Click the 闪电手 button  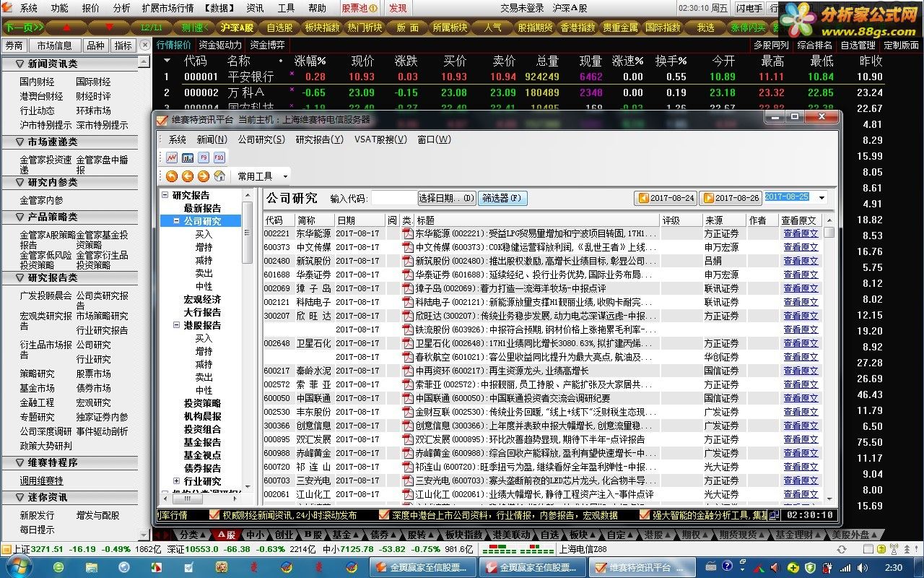click(x=749, y=8)
